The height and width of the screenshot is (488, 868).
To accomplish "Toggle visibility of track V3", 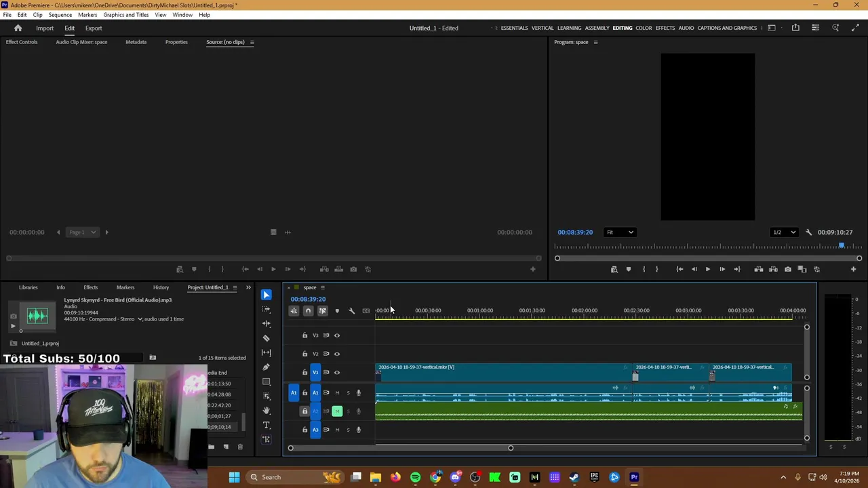I will click(337, 335).
